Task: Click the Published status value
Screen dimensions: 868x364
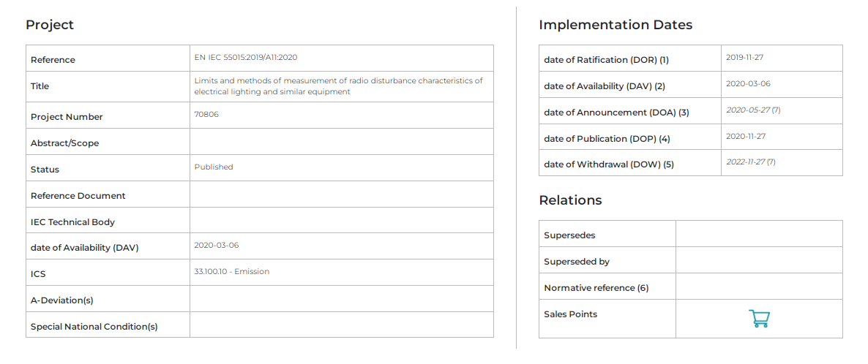Action: click(x=214, y=167)
